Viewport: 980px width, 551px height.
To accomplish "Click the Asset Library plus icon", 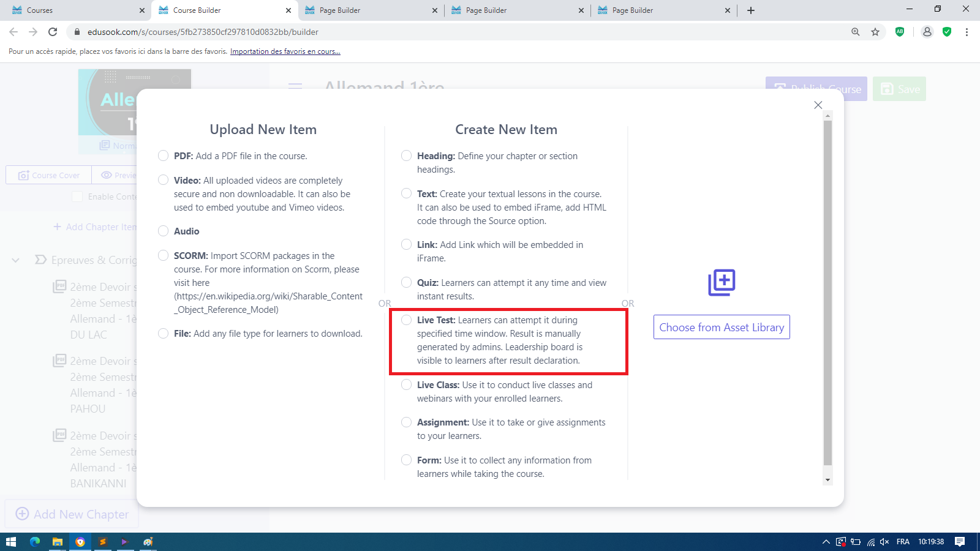I will coord(722,282).
